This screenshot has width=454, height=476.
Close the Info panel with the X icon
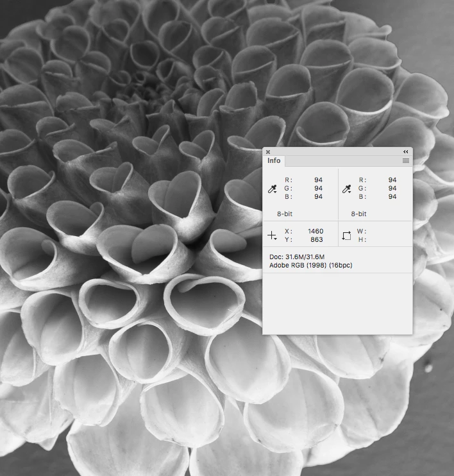pos(267,152)
